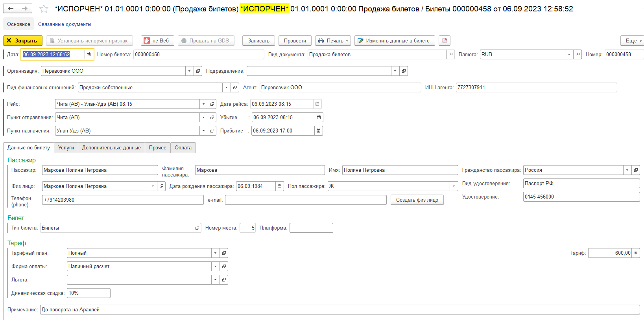Viewport: 644px width, 320px height.
Task: Open the Форма оплаты dropdown list
Action: [x=215, y=267]
